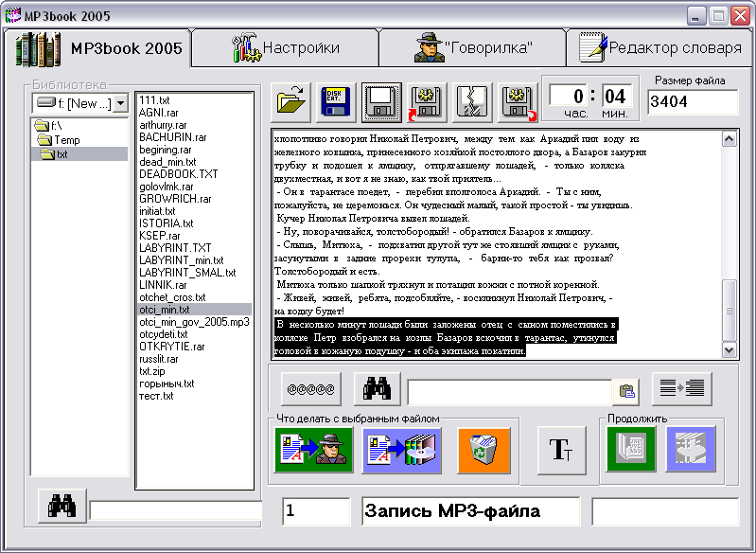756x553 pixels.
Task: Select file LABYRINT_SMAL.txt
Action: (x=187, y=273)
